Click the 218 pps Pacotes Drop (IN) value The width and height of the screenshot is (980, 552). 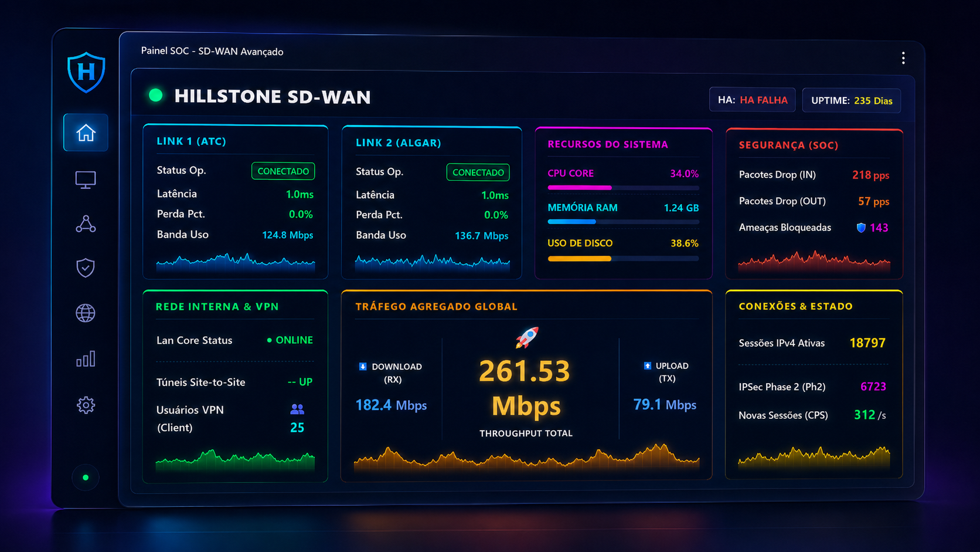[x=870, y=175]
